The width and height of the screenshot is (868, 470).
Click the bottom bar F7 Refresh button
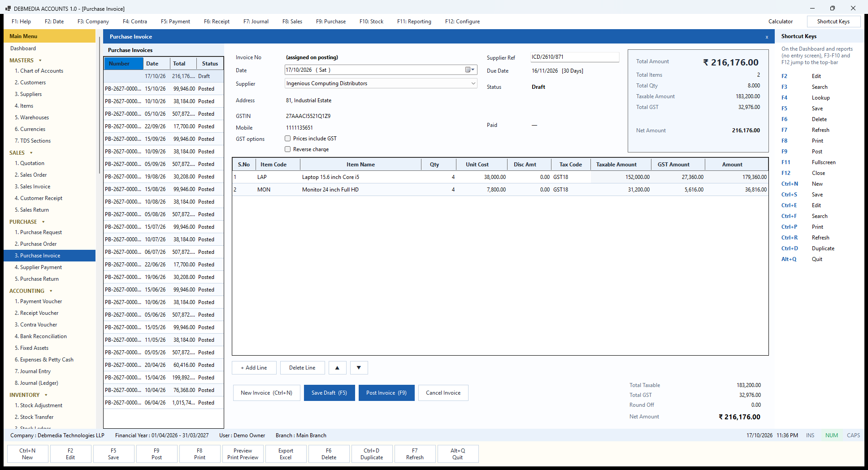(x=415, y=454)
